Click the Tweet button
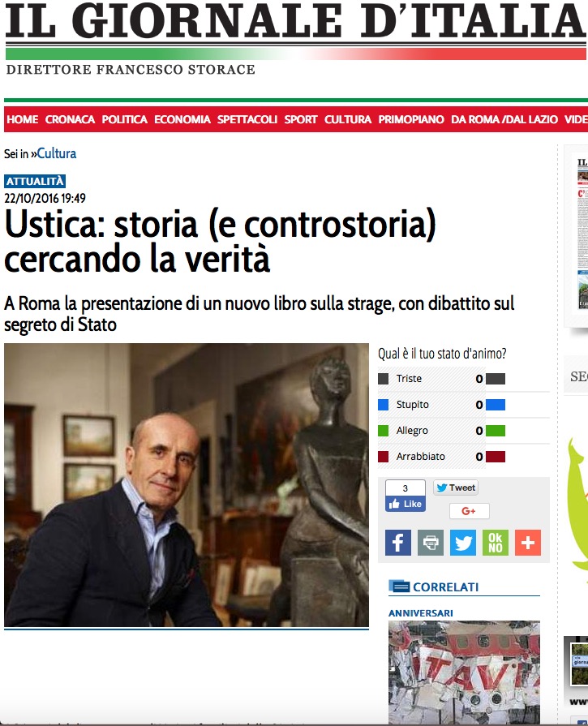588x726 pixels. tap(456, 488)
